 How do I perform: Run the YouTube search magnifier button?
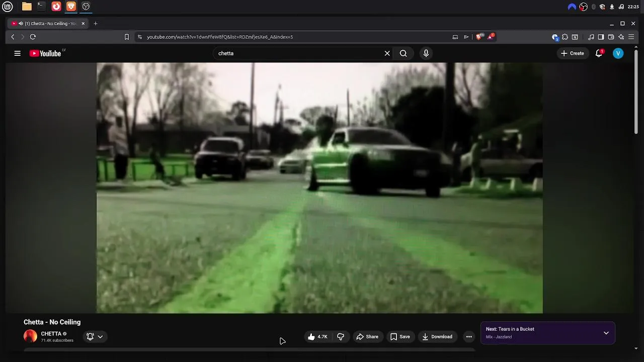click(x=403, y=53)
